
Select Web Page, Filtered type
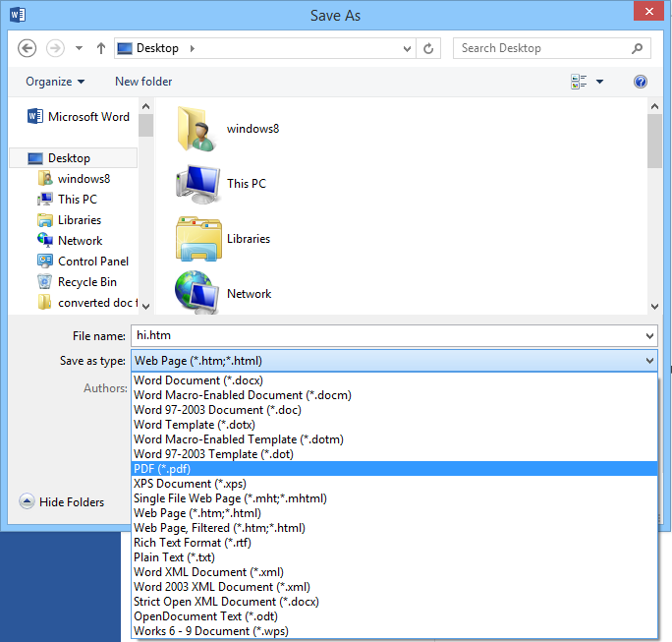[394, 528]
